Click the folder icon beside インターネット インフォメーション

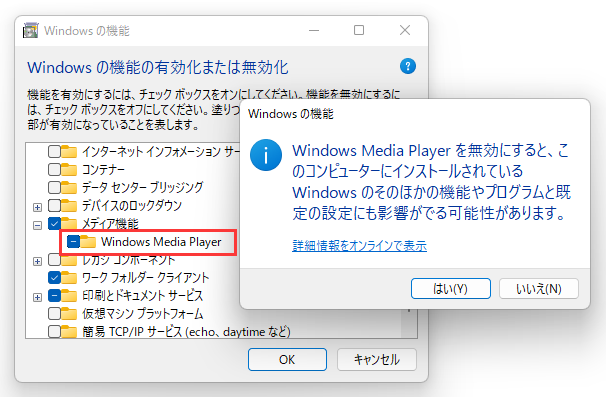point(69,152)
